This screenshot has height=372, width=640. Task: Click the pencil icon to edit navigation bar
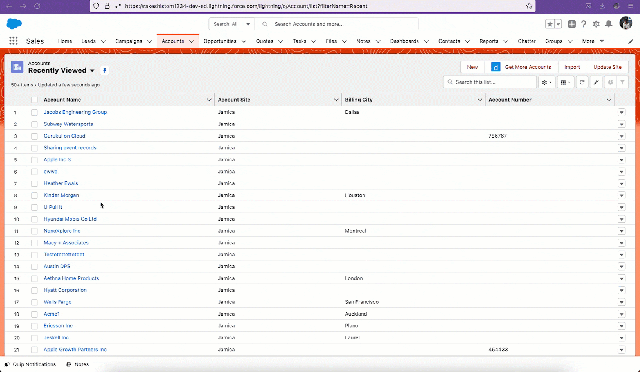[631, 41]
